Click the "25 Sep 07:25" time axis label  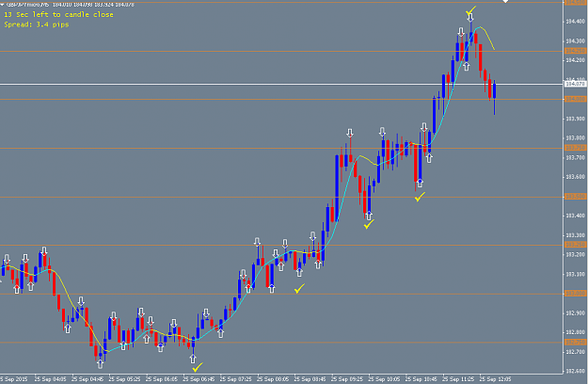236,379
